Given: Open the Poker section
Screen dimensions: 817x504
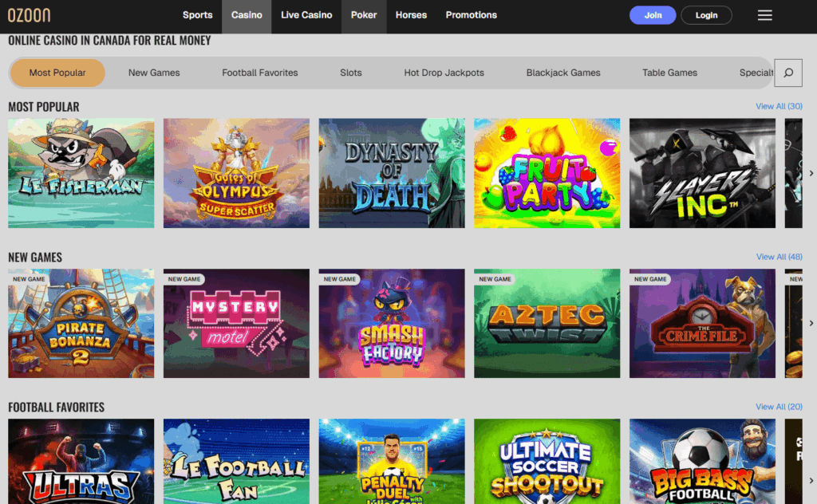Looking at the screenshot, I should [x=364, y=15].
